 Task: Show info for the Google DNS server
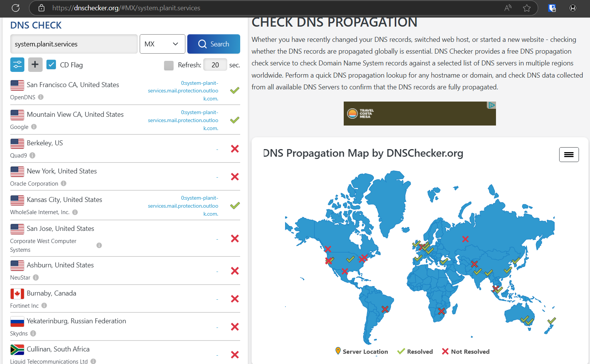click(x=34, y=127)
